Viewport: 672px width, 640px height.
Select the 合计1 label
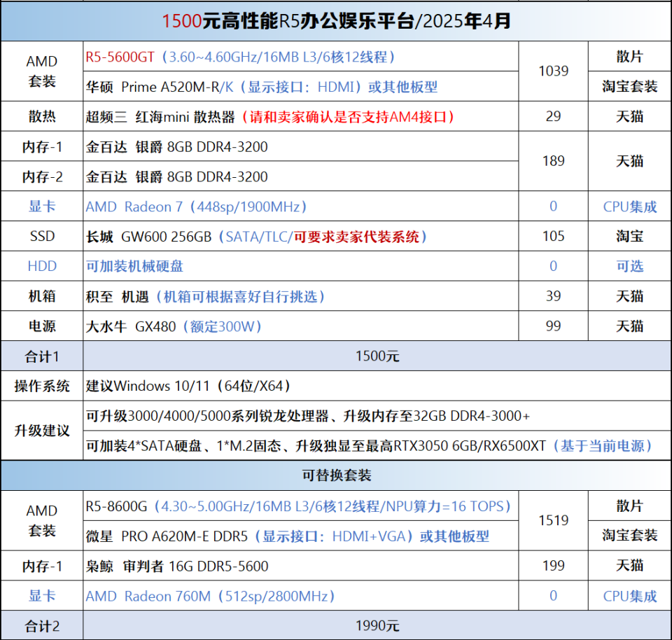[x=41, y=356]
